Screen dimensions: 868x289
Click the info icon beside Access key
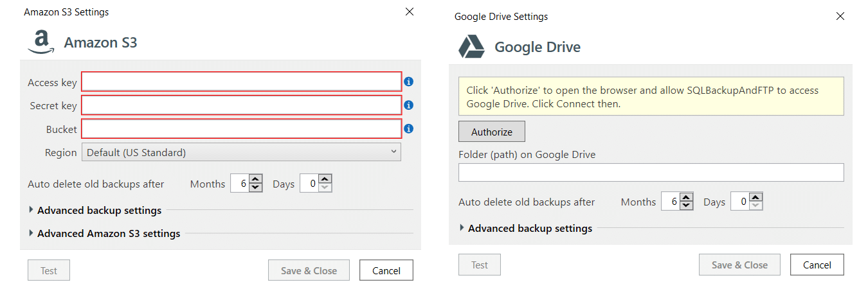(408, 82)
